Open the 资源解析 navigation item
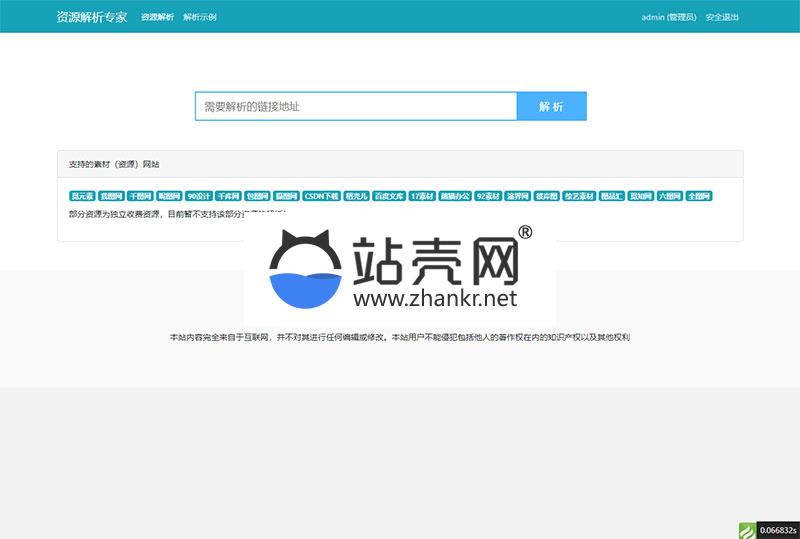Viewport: 800px width, 539px height. click(158, 17)
